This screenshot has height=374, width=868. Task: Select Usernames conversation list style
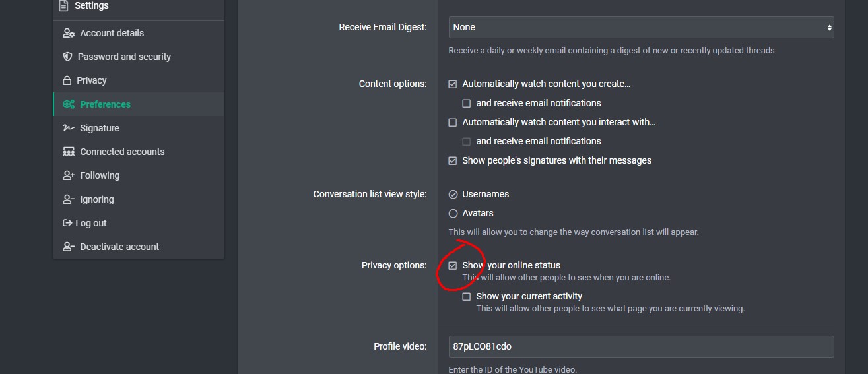[453, 194]
